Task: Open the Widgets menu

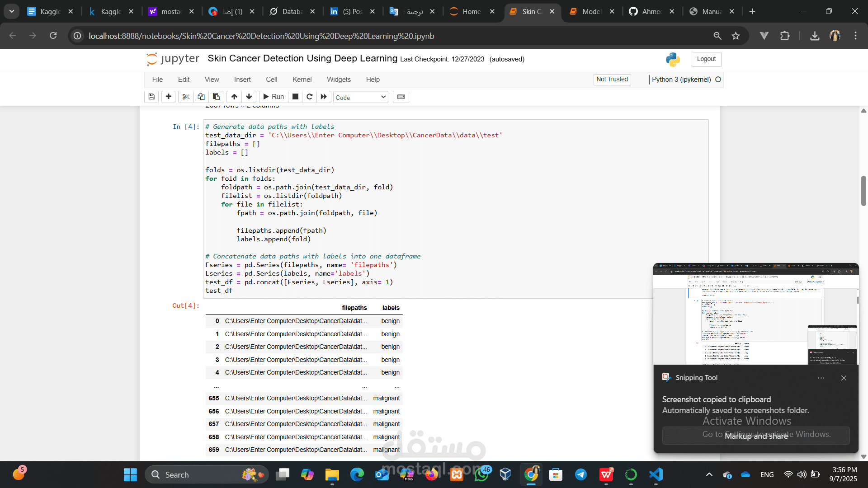Action: 339,80
